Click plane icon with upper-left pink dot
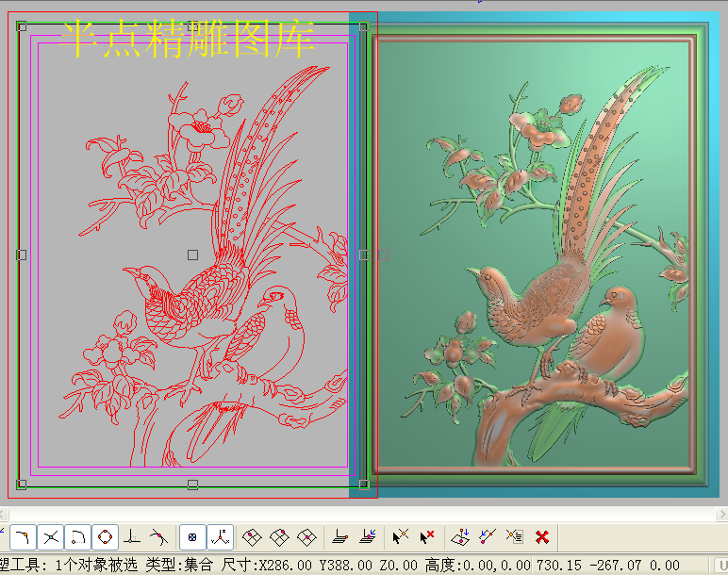Image resolution: width=728 pixels, height=575 pixels. pyautogui.click(x=252, y=538)
